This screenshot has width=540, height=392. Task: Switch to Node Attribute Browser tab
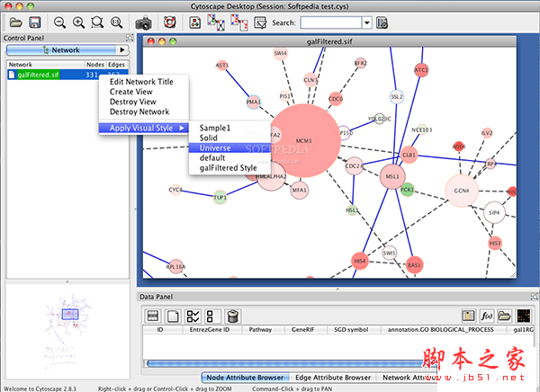tap(245, 378)
